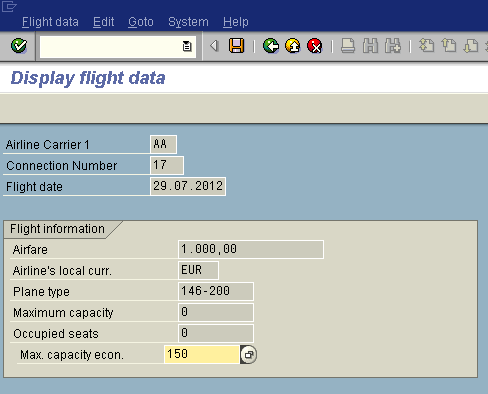This screenshot has width=488, height=394.
Task: Click the 'Connection Number' label
Action: [x=62, y=166]
